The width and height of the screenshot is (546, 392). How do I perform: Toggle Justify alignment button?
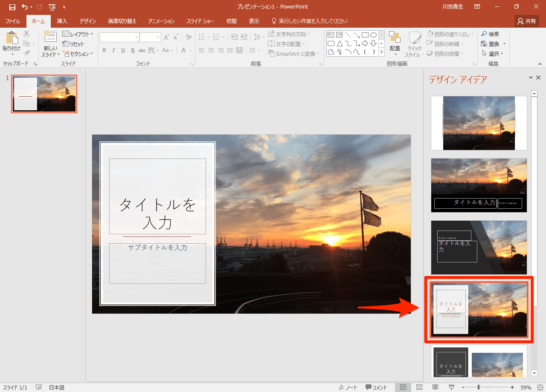230,50
